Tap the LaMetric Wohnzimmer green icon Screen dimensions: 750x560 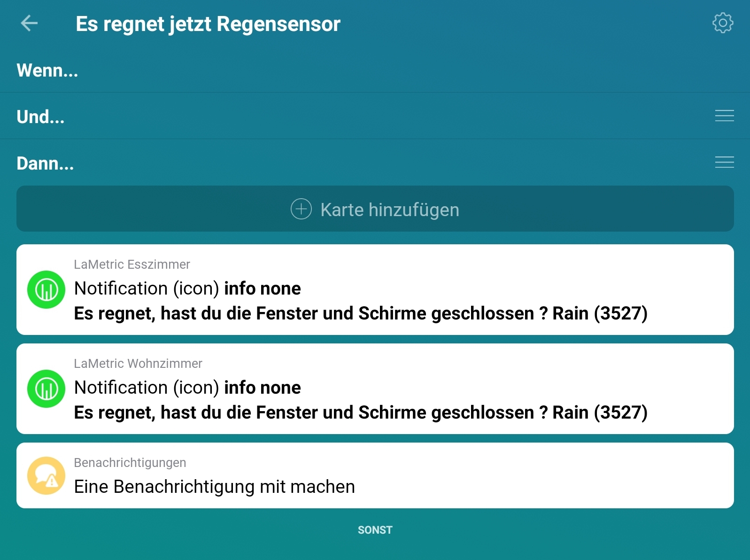(46, 389)
